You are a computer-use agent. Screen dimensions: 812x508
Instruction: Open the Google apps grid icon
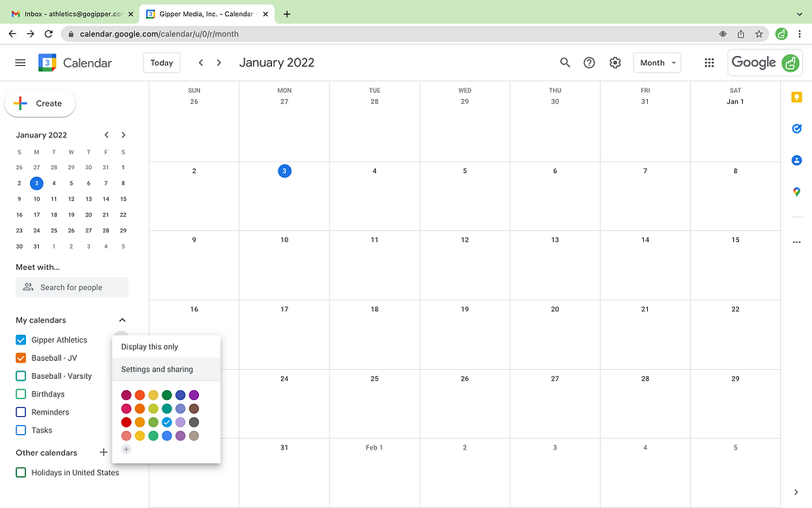tap(710, 63)
